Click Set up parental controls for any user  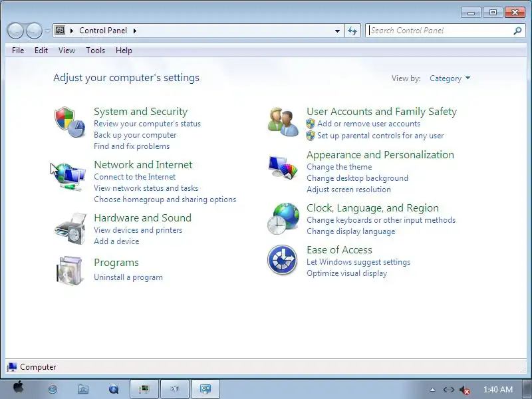[x=380, y=136]
